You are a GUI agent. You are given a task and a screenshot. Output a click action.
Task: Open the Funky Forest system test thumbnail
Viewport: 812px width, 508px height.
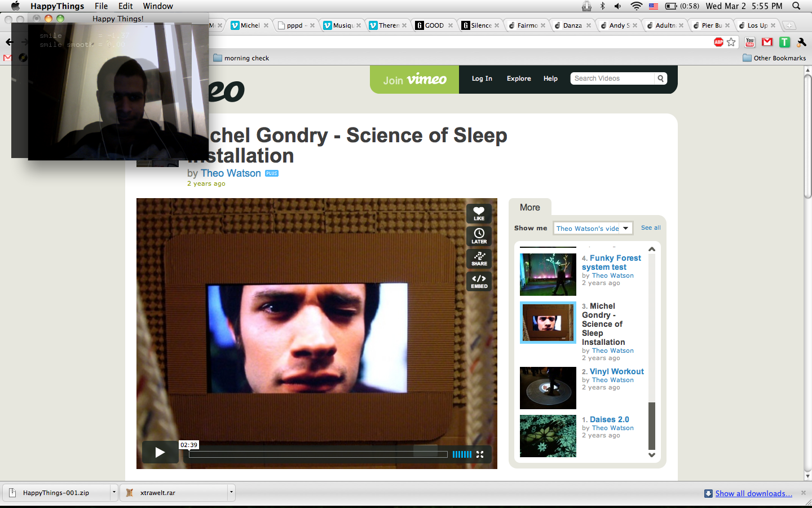(x=548, y=274)
